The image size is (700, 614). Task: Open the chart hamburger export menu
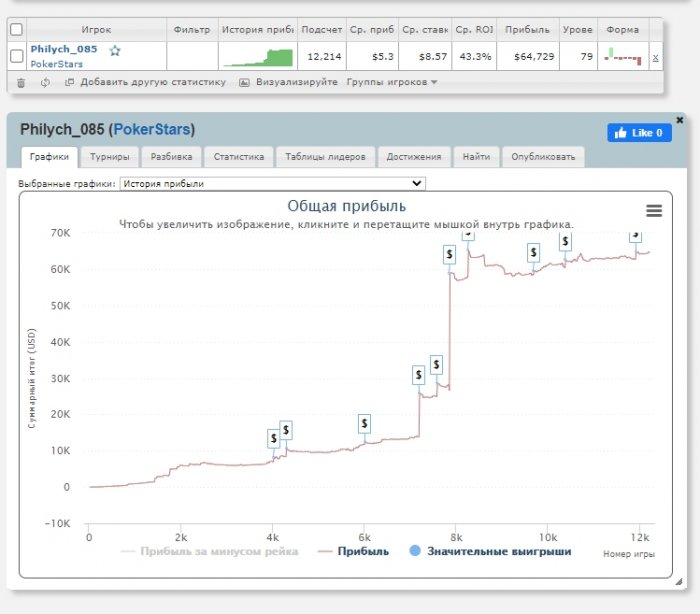point(654,210)
